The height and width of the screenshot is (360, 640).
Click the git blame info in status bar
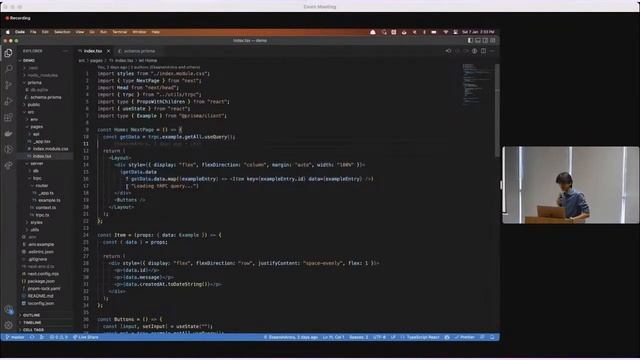[291, 338]
